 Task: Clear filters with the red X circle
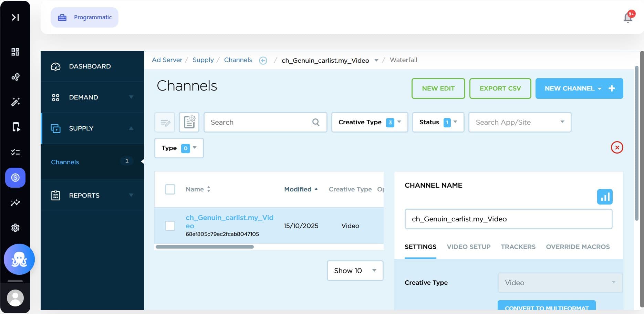[617, 148]
